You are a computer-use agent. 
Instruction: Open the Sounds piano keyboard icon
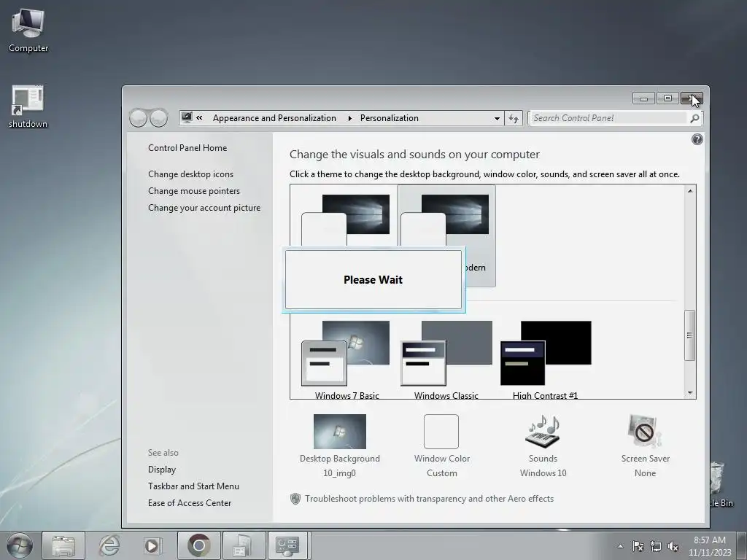tap(543, 432)
